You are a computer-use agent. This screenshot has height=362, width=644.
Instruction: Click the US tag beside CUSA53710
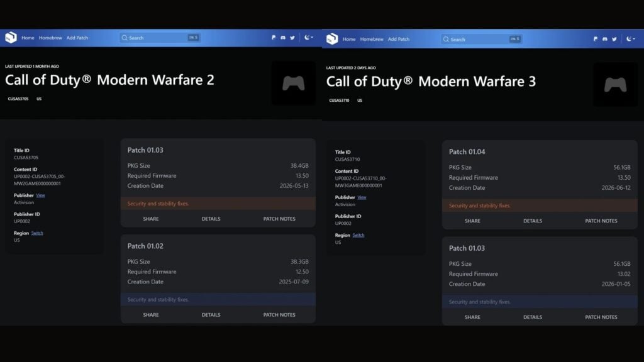(x=360, y=101)
